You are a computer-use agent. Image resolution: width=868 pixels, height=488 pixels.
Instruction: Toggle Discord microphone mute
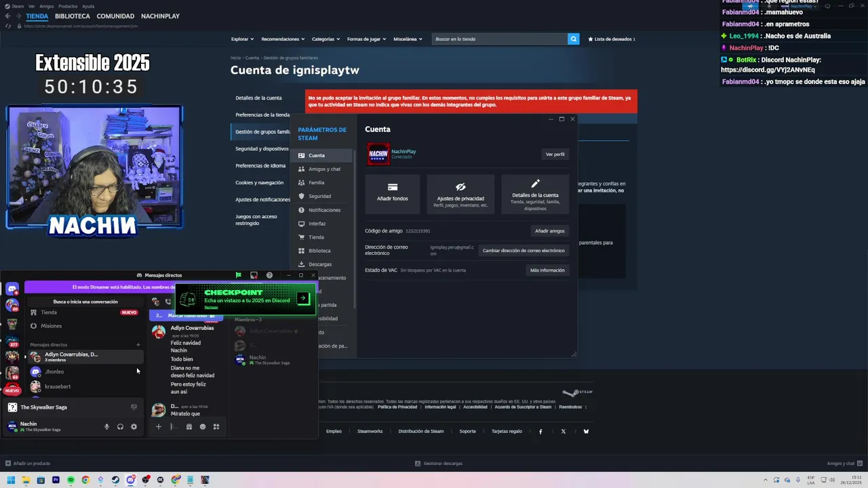pos(106,426)
